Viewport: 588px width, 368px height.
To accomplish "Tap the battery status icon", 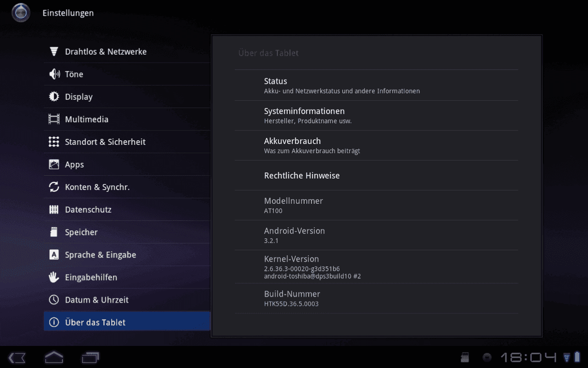I will [x=577, y=357].
